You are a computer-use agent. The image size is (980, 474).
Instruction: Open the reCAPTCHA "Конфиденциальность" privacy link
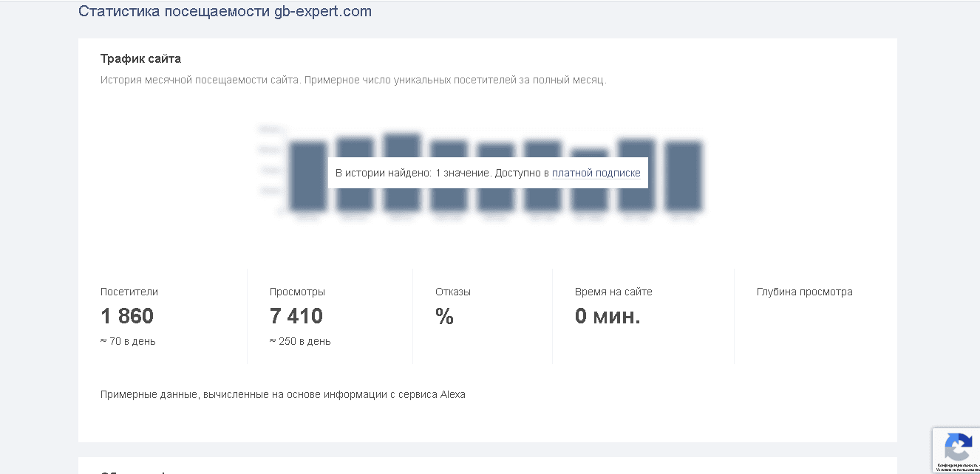(958, 464)
